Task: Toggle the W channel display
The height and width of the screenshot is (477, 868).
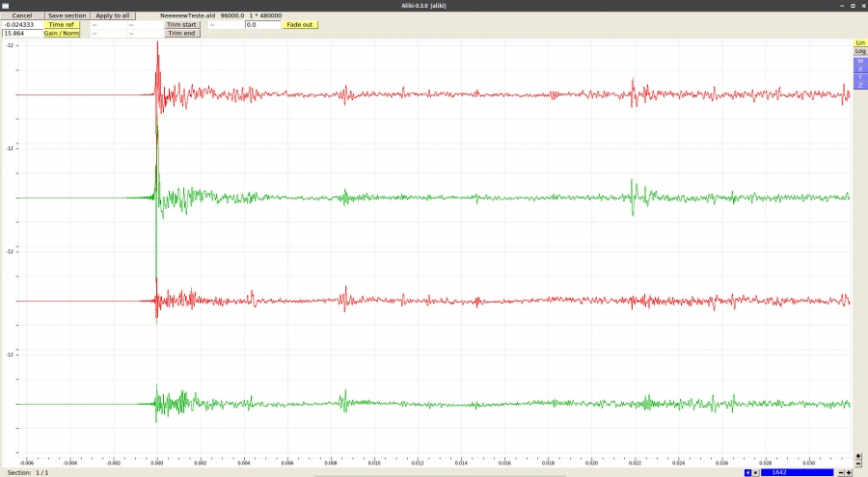Action: [860, 61]
